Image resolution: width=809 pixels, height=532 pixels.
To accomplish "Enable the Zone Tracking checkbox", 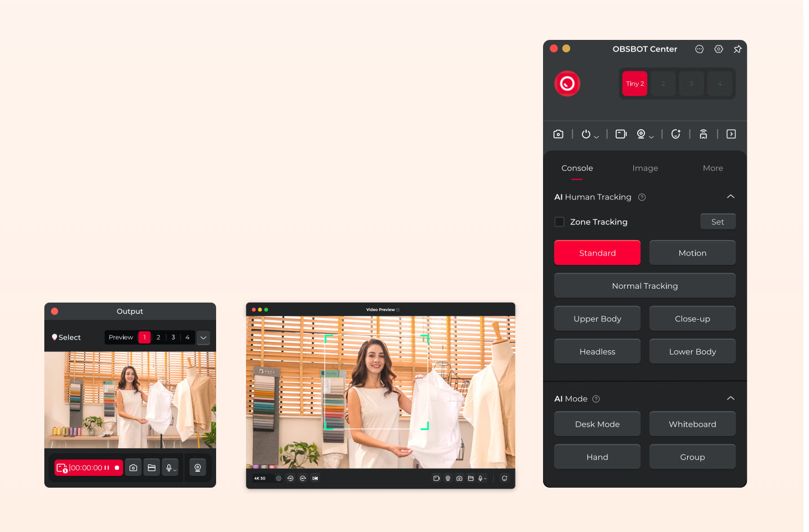I will (560, 222).
